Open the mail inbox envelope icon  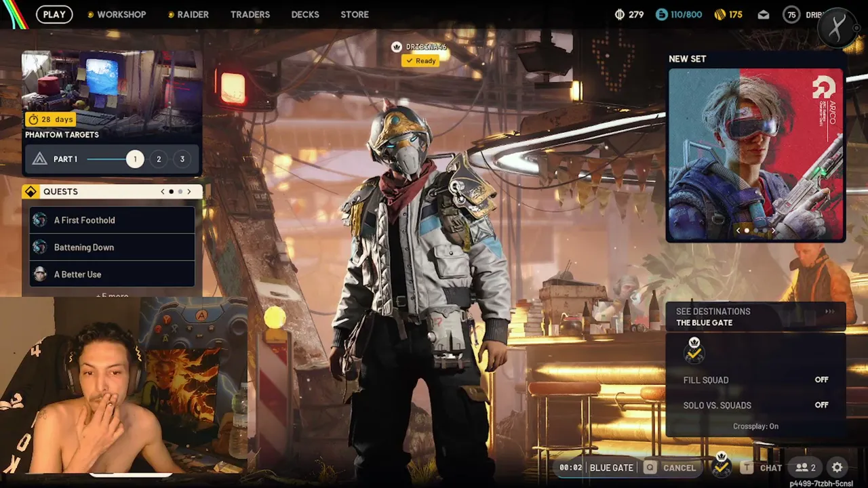[x=764, y=14]
